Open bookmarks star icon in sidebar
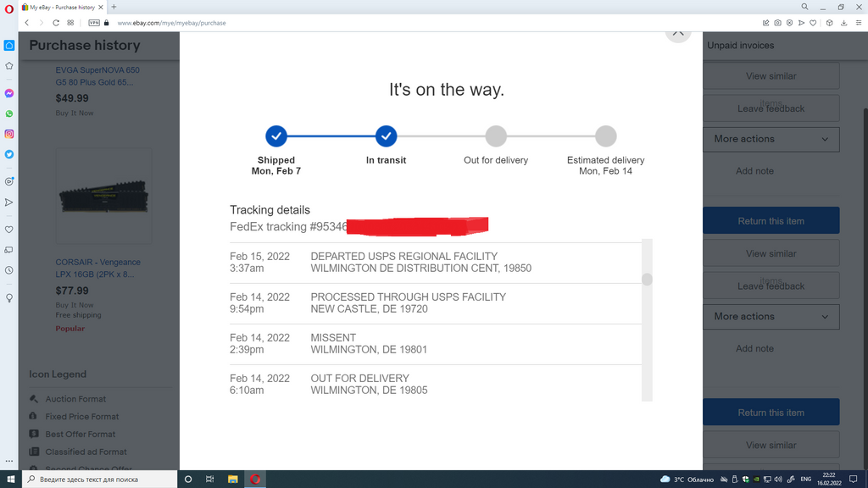The image size is (868, 488). coord(8,66)
